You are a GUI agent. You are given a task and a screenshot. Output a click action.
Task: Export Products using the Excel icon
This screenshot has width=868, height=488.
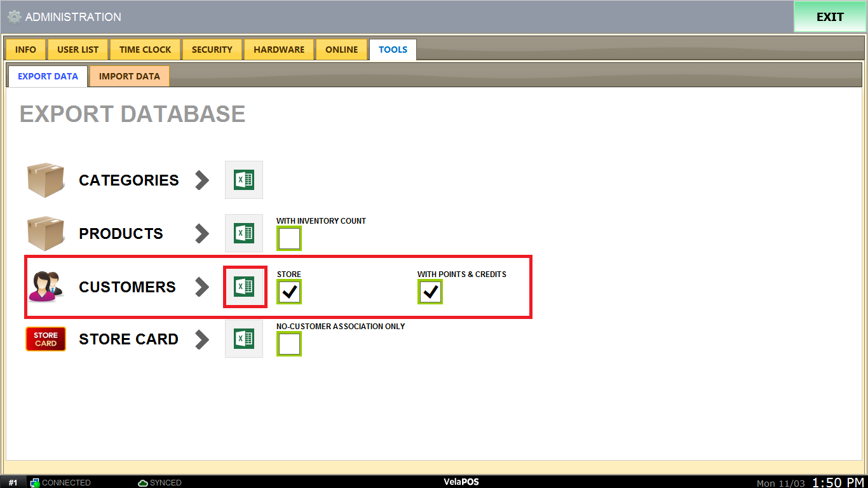244,233
